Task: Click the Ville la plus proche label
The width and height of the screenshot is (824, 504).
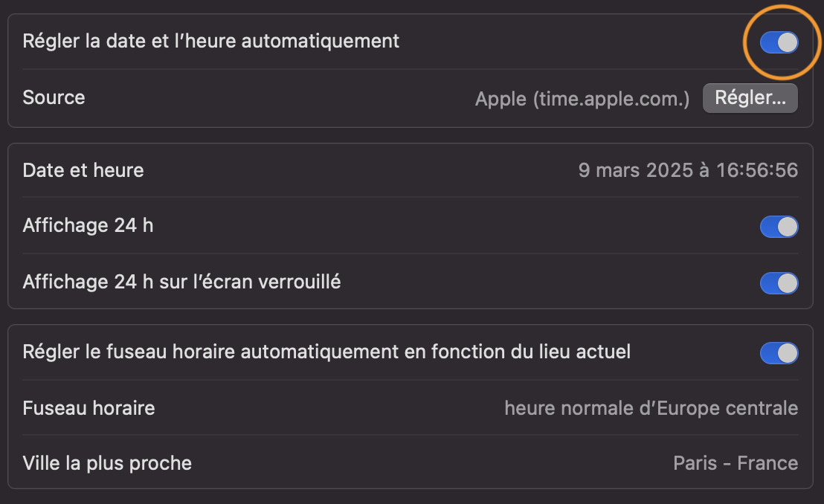Action: (107, 464)
